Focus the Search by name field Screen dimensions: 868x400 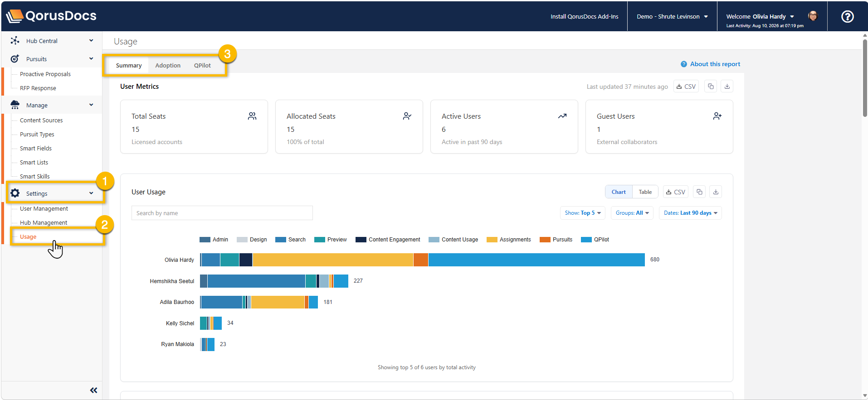222,213
